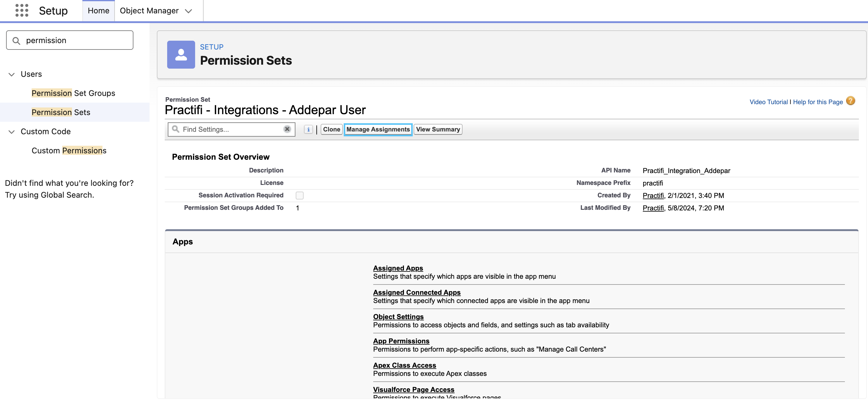
Task: Click the Permission Sets user icon
Action: coord(181,55)
